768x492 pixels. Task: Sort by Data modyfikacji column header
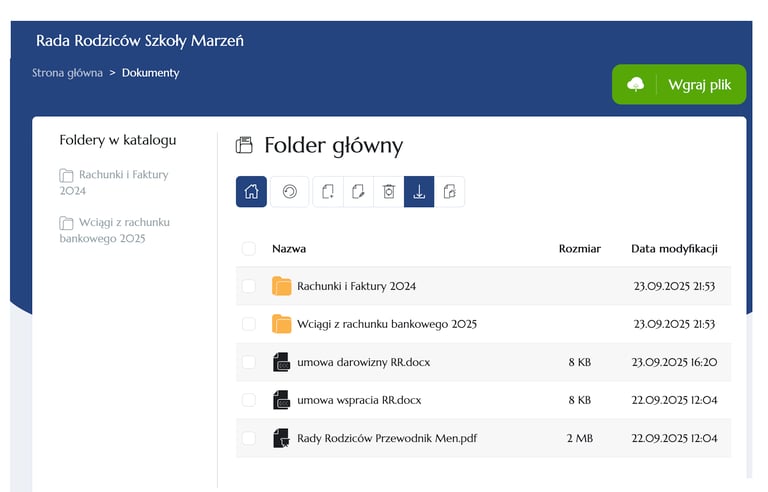(674, 248)
